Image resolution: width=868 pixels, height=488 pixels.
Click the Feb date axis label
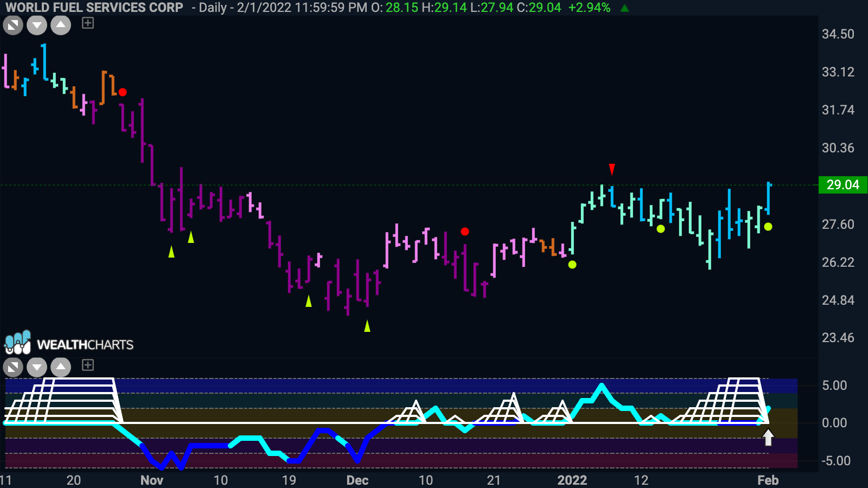pos(768,480)
